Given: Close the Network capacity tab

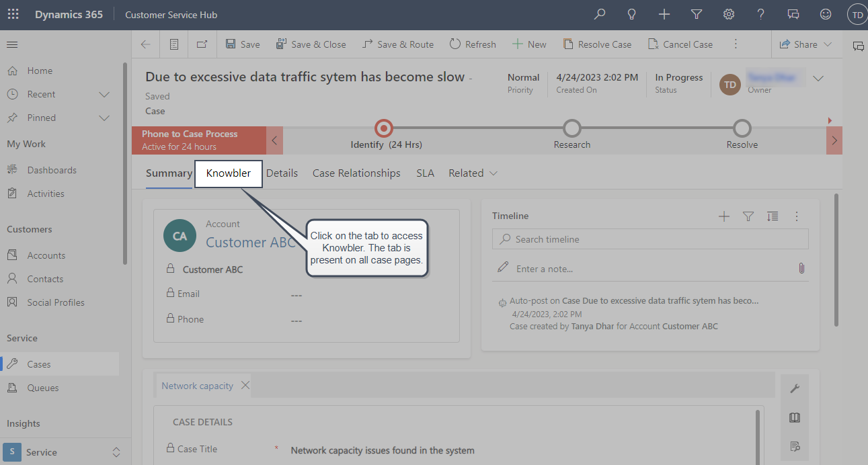Looking at the screenshot, I should tap(245, 385).
